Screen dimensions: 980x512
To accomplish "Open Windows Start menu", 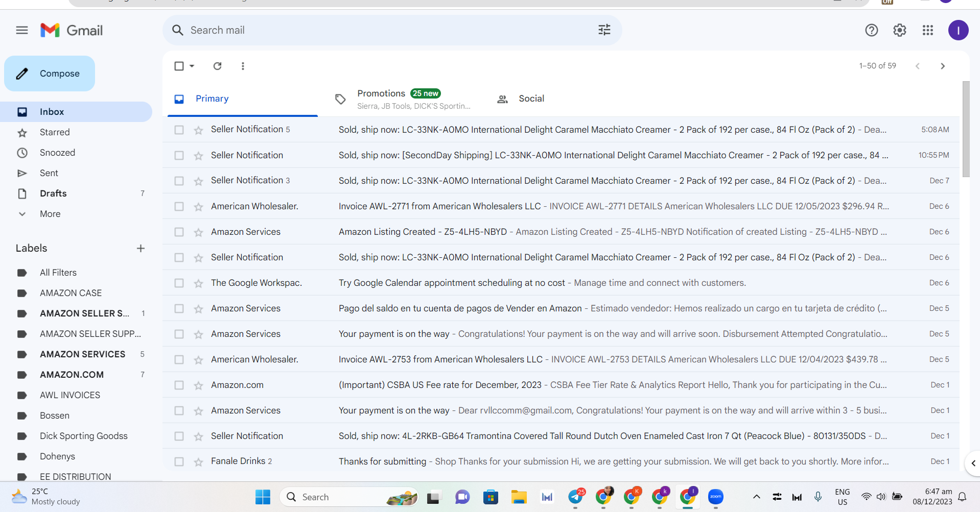I will point(263,497).
